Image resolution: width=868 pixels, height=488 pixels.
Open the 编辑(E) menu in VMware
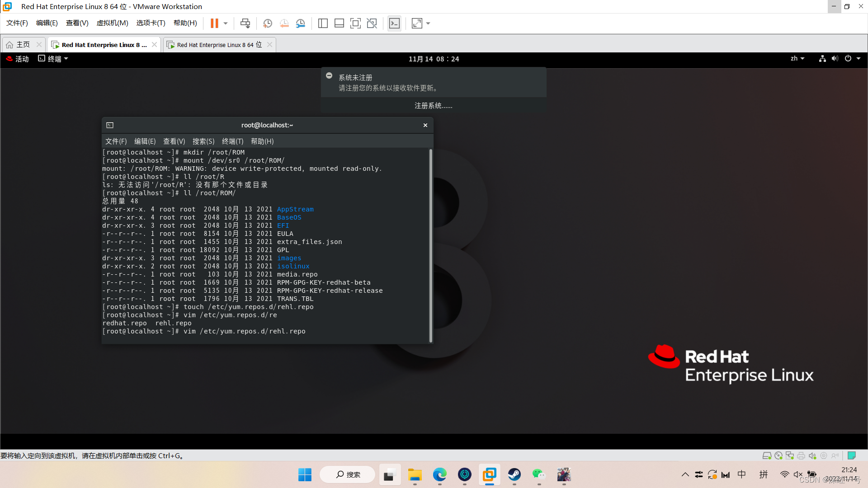pyautogui.click(x=47, y=23)
